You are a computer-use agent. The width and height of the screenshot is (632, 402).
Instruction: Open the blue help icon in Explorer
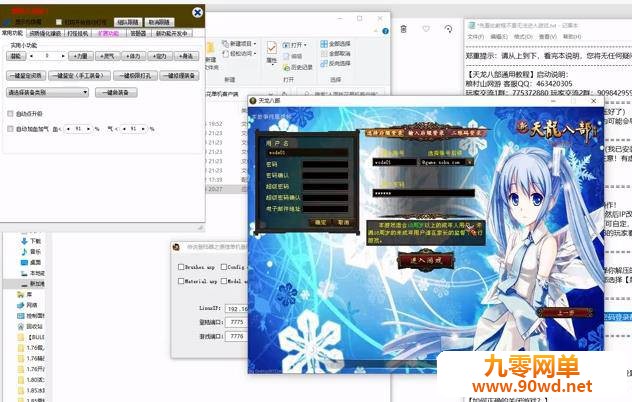point(385,31)
